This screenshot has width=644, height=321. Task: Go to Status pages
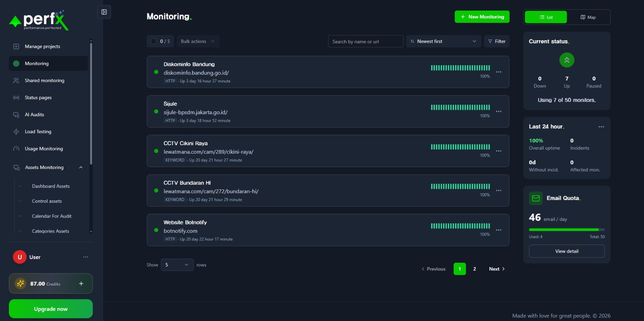point(48,98)
